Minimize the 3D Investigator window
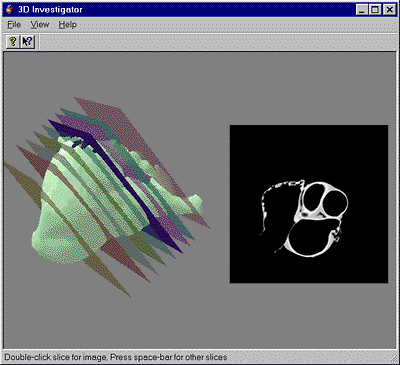 362,10
